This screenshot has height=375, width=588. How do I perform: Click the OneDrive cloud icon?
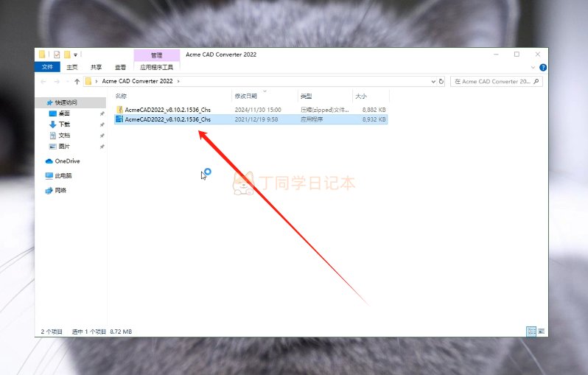49,161
